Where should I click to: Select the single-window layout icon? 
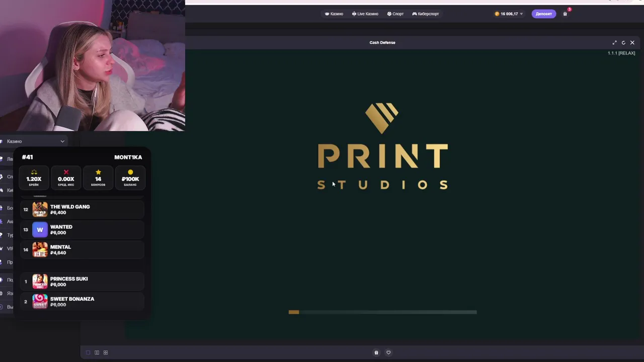88,352
